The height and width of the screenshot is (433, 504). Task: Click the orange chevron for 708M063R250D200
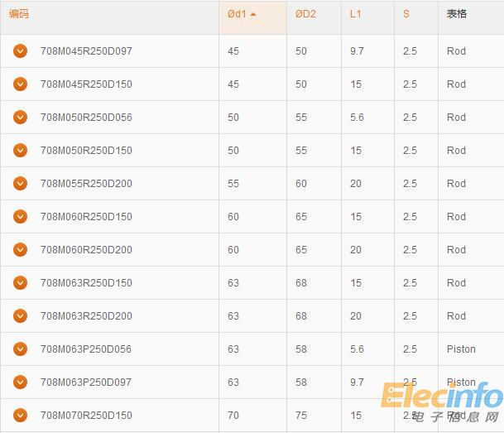[21, 316]
